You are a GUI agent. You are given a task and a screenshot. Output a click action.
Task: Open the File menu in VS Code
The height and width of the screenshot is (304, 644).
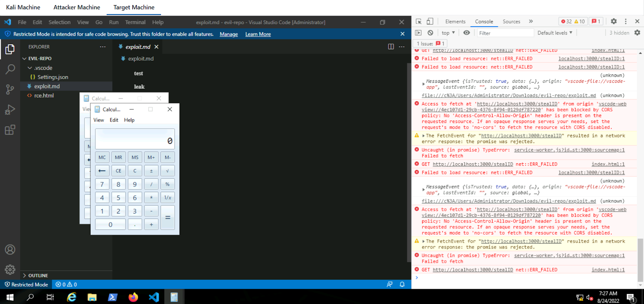tap(22, 22)
